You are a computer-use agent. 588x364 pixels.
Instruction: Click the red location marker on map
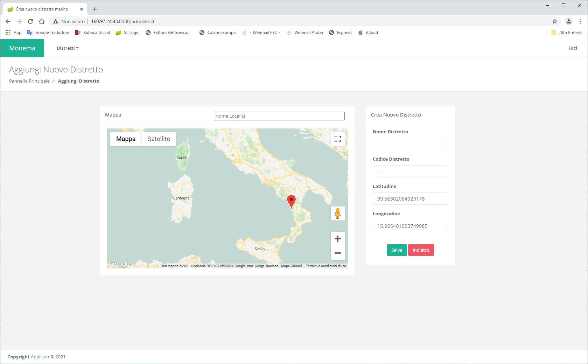tap(291, 201)
